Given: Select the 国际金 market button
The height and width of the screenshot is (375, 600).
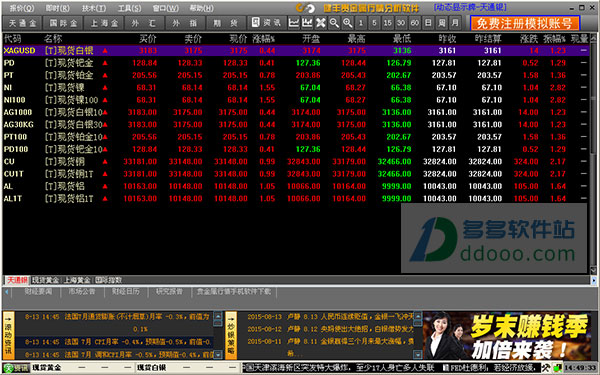Looking at the screenshot, I should click(63, 23).
